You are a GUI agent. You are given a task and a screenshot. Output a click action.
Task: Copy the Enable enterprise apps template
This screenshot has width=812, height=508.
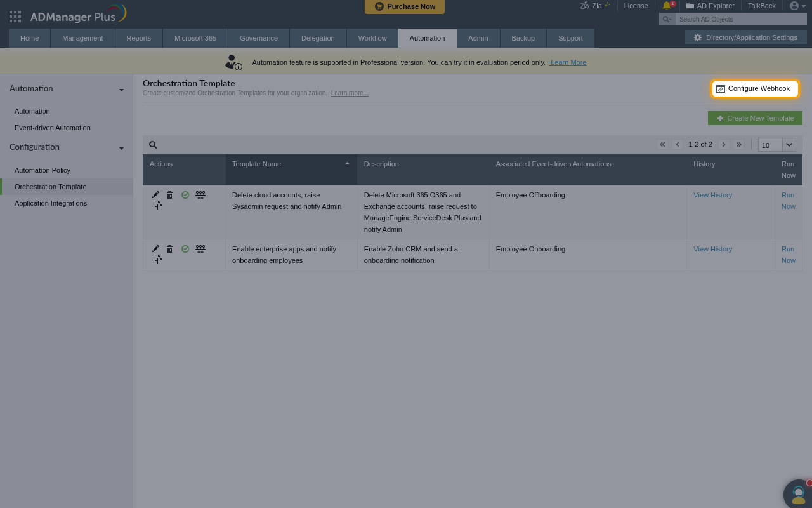pos(159,260)
